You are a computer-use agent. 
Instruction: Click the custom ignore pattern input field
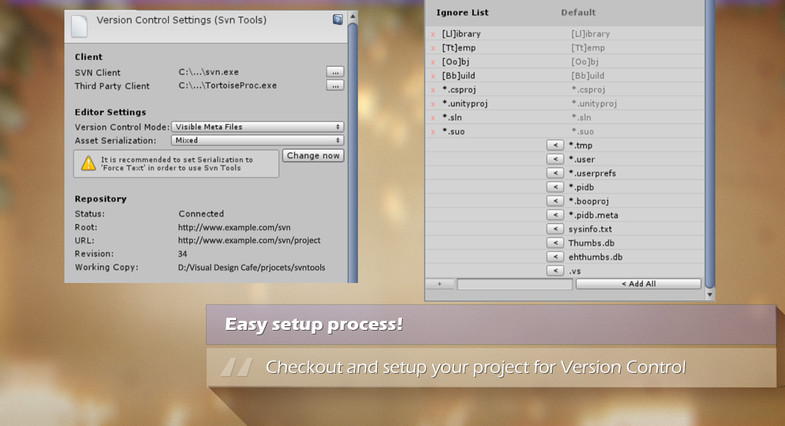pos(515,284)
